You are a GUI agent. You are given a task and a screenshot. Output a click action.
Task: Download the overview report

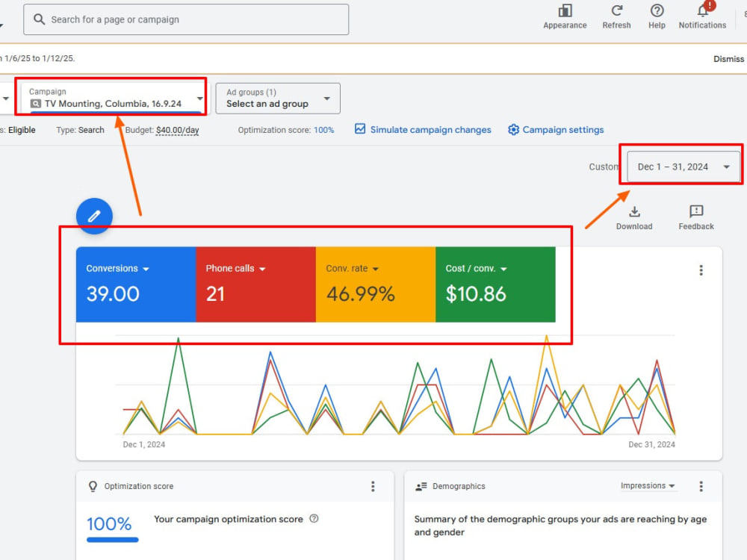(x=634, y=217)
